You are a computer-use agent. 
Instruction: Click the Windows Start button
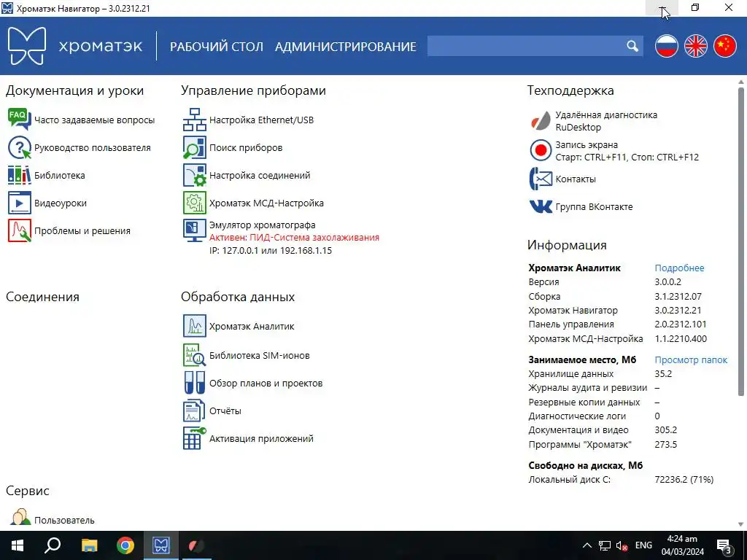point(18,545)
